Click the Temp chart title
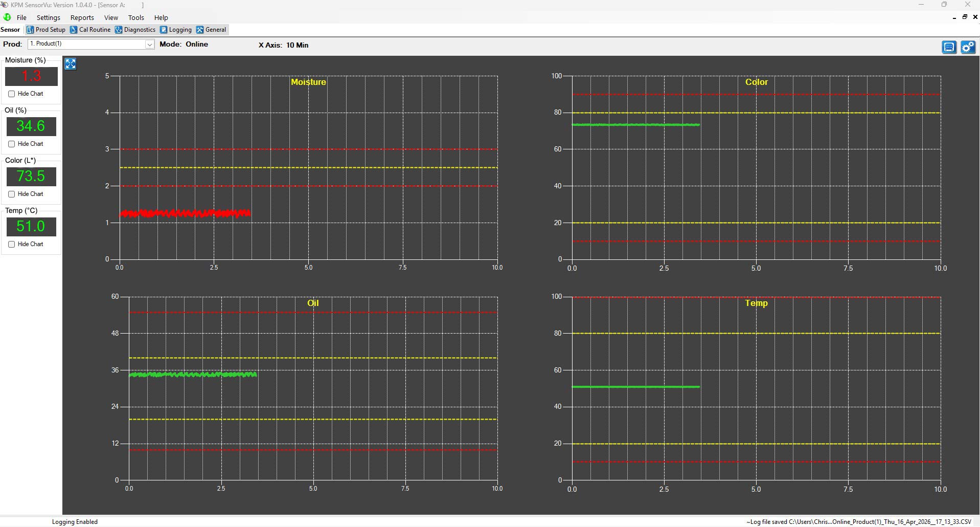Image resolution: width=980 pixels, height=527 pixels. tap(756, 303)
